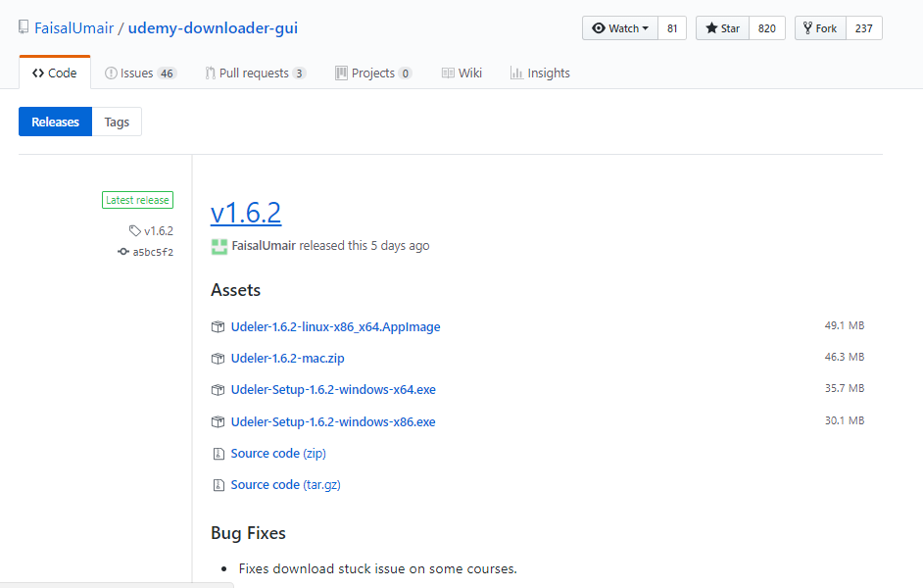Click the star icon in Star button
The image size is (923, 588).
pyautogui.click(x=711, y=28)
